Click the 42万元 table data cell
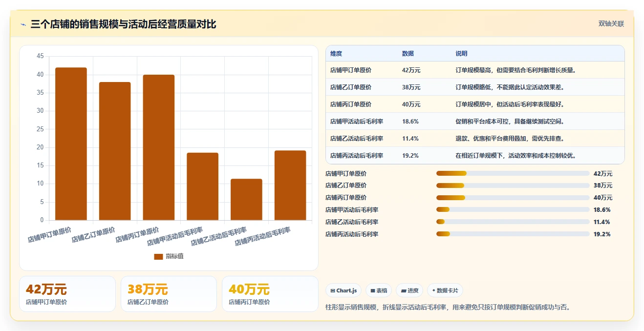This screenshot has width=644, height=331. (x=411, y=70)
